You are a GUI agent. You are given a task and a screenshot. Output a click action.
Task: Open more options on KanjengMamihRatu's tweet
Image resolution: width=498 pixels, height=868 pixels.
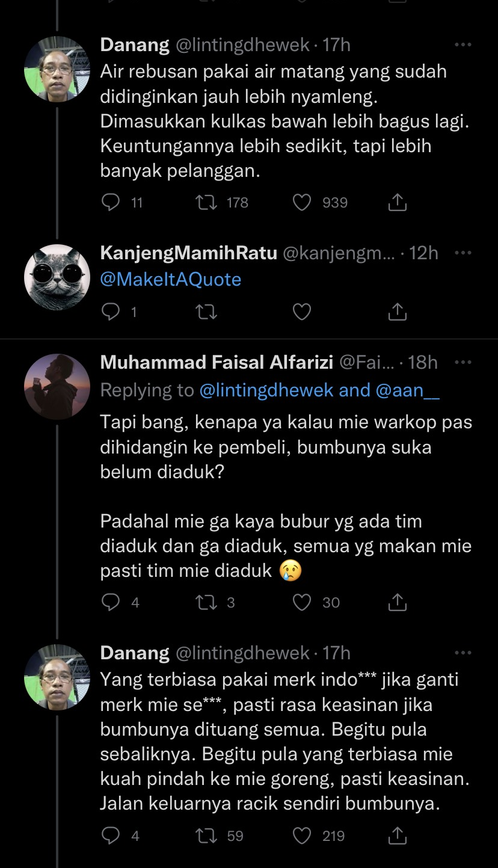coord(463,253)
